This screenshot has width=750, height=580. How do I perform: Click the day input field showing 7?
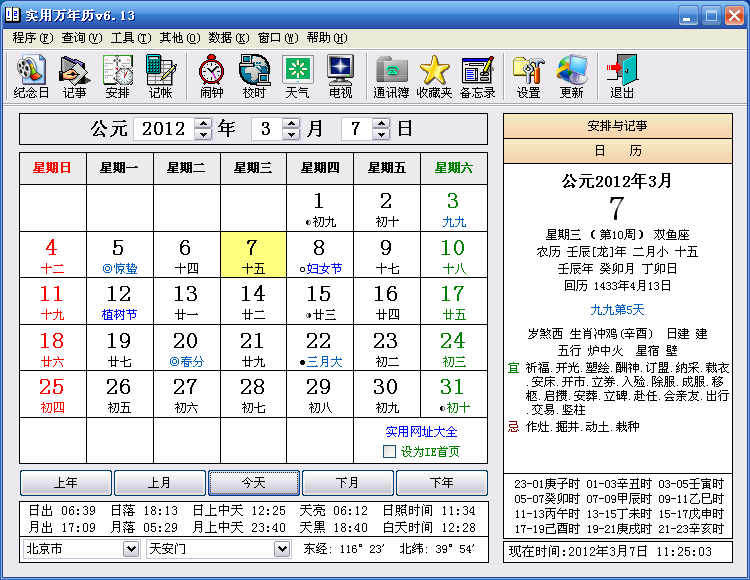357,129
